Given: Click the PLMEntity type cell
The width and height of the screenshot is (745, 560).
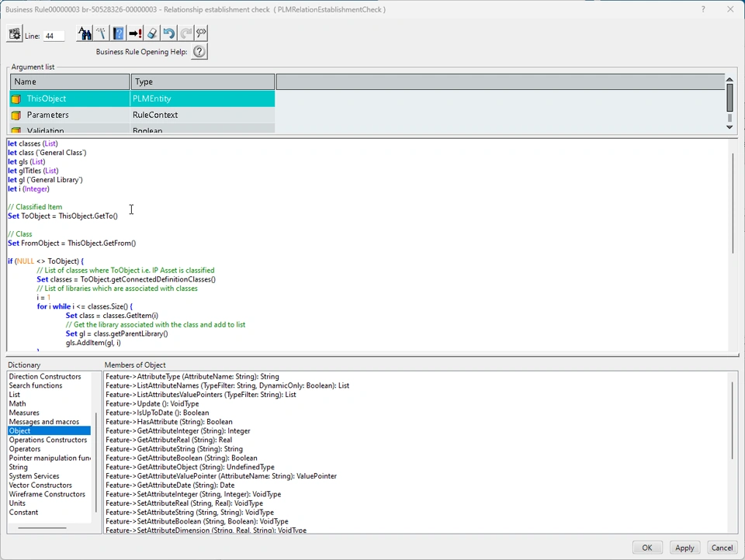Looking at the screenshot, I should coord(203,99).
